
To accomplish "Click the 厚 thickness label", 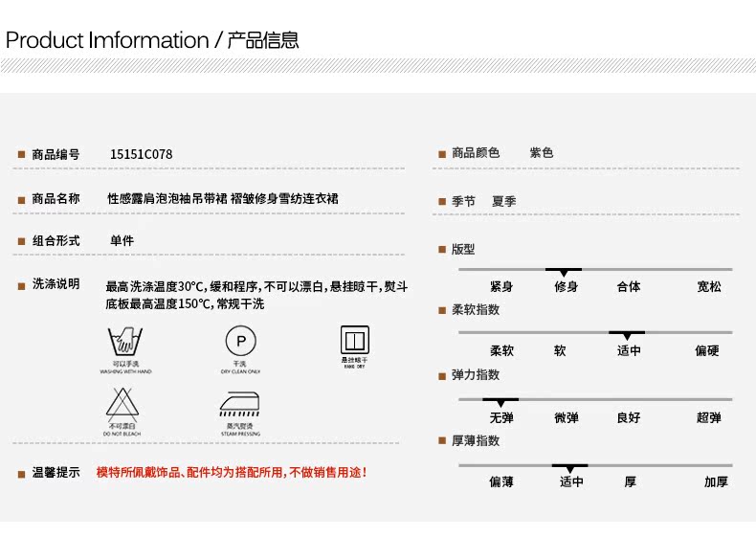I will 631,481.
